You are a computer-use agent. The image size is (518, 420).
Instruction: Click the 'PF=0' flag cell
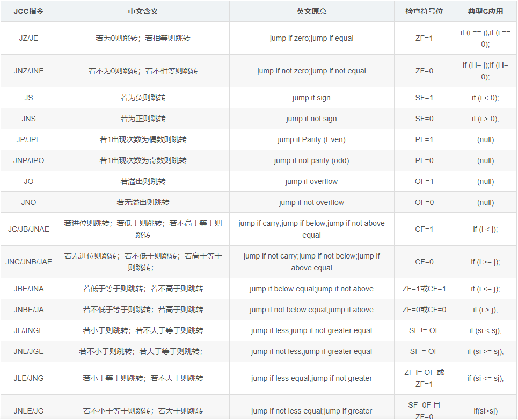pos(424,160)
